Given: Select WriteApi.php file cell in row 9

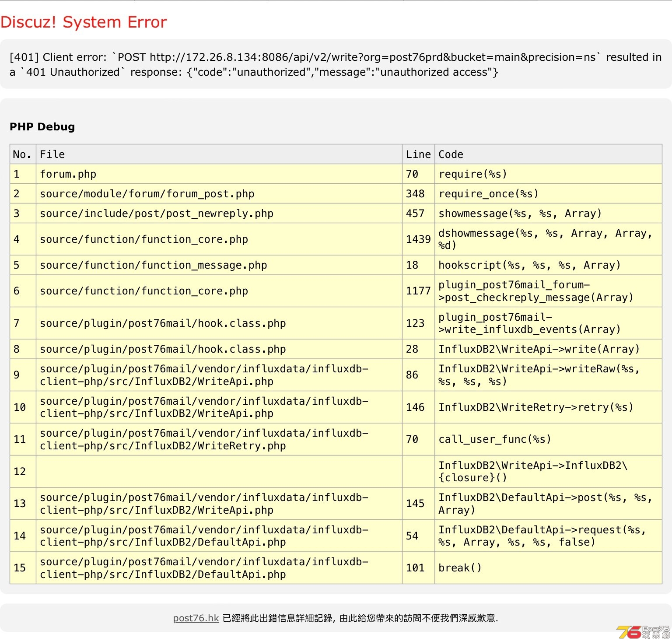Looking at the screenshot, I should 219,375.
